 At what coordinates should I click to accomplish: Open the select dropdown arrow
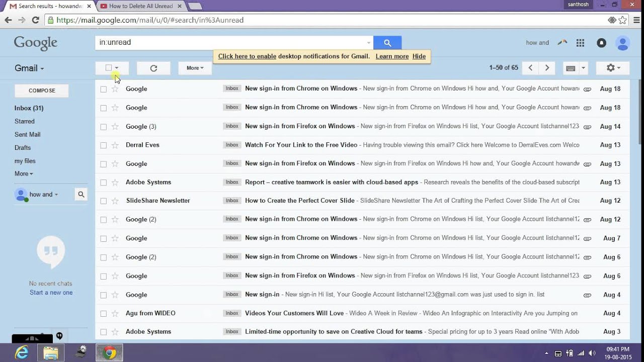point(117,68)
